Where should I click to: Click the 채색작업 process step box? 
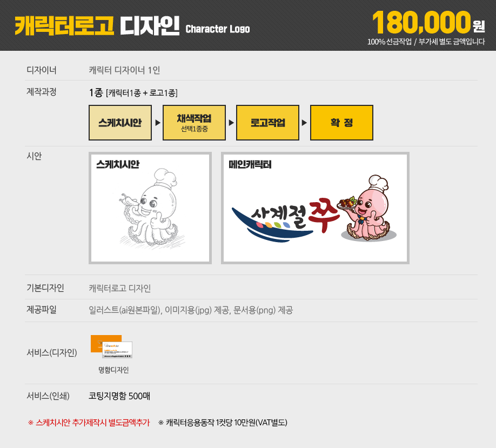click(x=194, y=123)
